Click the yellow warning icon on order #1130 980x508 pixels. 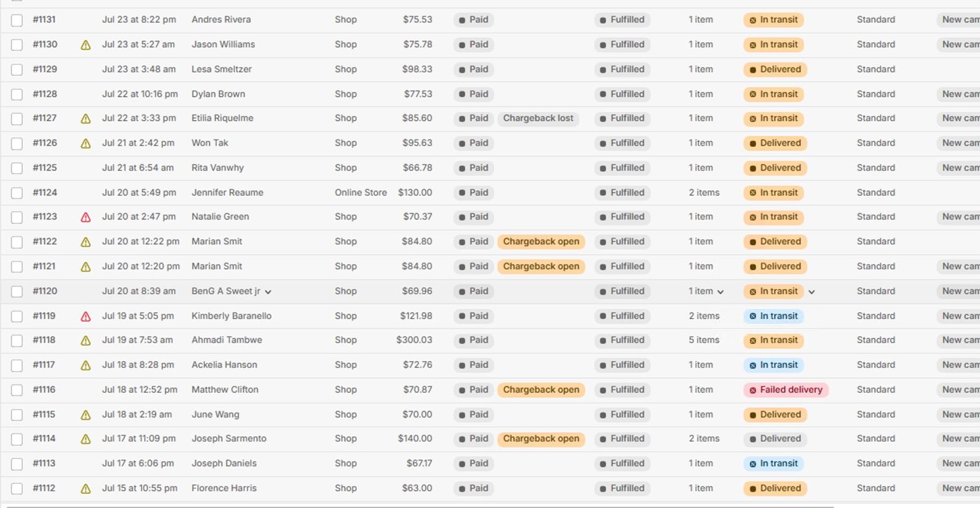[86, 45]
